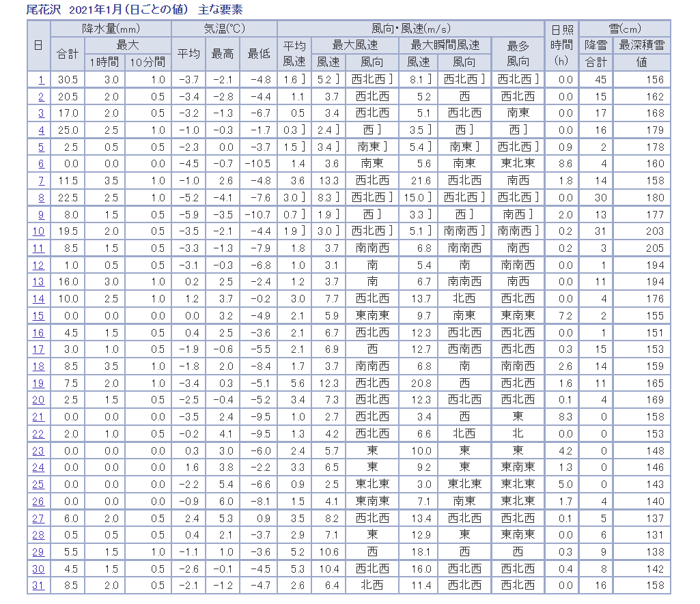The height and width of the screenshot is (604, 700).
Task: Select day 31 max wind direction 北西
Action: pos(372,586)
